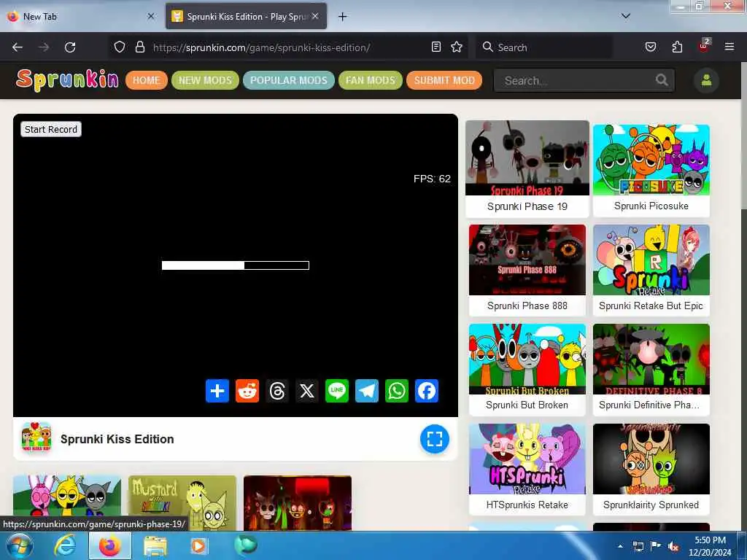Open the NEW MODS menu item
Screen dimensions: 747x560
(205, 80)
